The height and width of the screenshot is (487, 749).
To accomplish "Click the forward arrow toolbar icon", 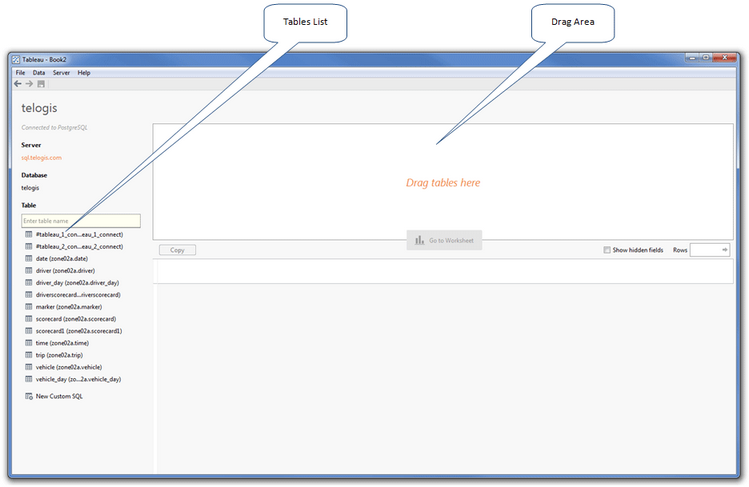I will tap(29, 84).
